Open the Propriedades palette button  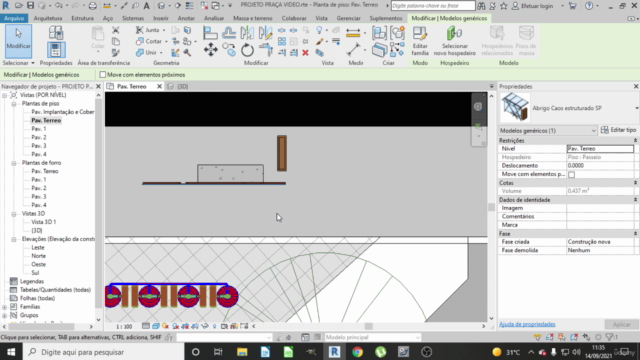56,50
